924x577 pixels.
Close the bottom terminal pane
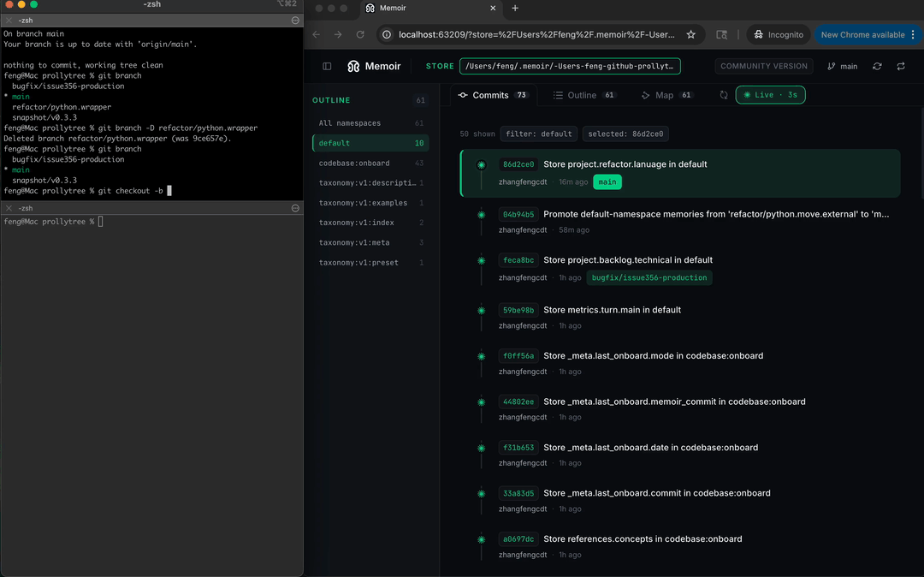point(9,208)
